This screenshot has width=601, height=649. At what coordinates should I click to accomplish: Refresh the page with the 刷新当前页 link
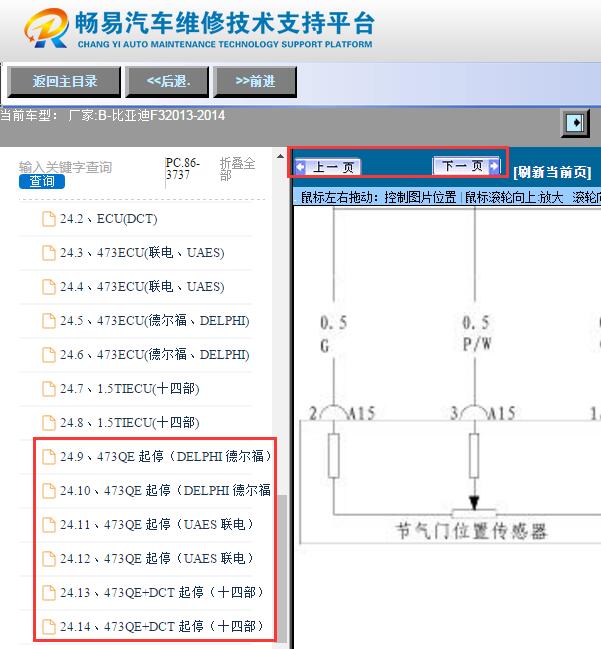(x=552, y=172)
